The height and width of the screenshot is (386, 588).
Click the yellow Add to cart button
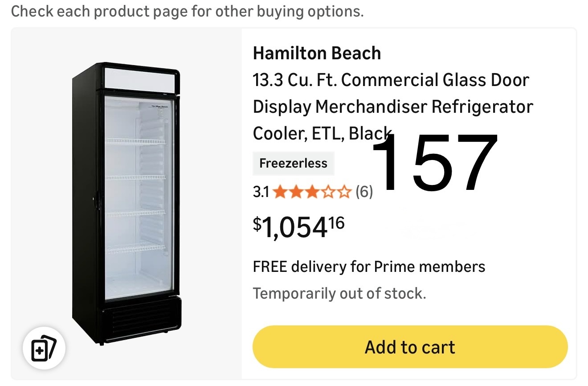point(410,347)
